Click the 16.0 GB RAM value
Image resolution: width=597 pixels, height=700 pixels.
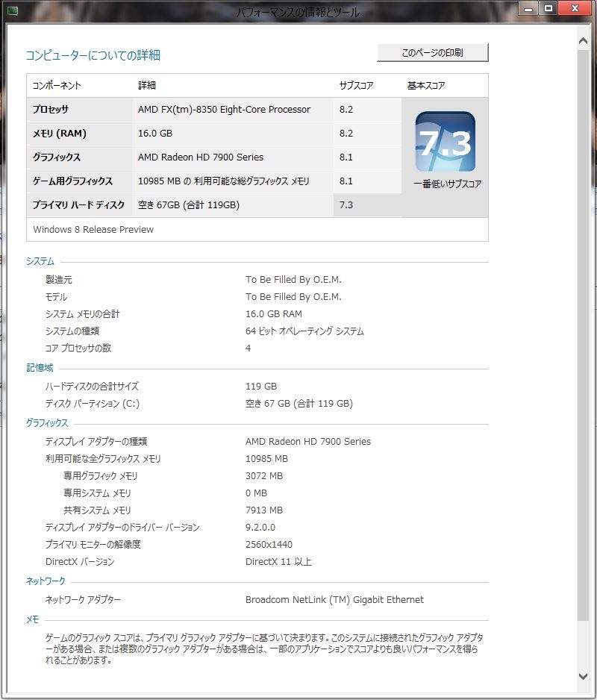(274, 314)
